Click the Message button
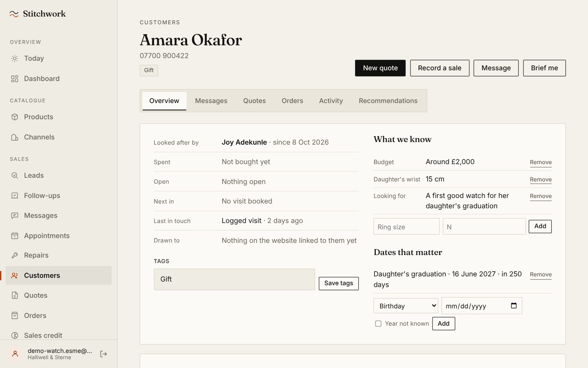Image resolution: width=588 pixels, height=368 pixels. (496, 68)
